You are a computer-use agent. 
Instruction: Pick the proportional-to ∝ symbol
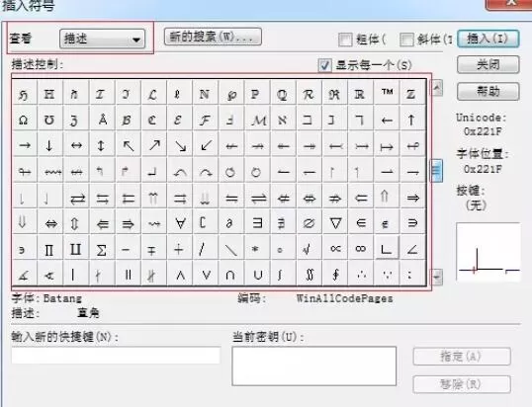click(335, 249)
